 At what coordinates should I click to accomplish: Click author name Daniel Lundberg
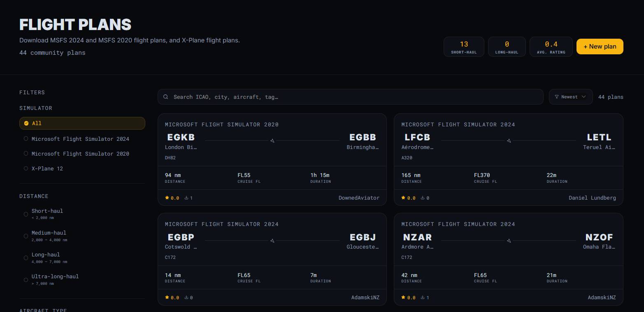tap(592, 198)
